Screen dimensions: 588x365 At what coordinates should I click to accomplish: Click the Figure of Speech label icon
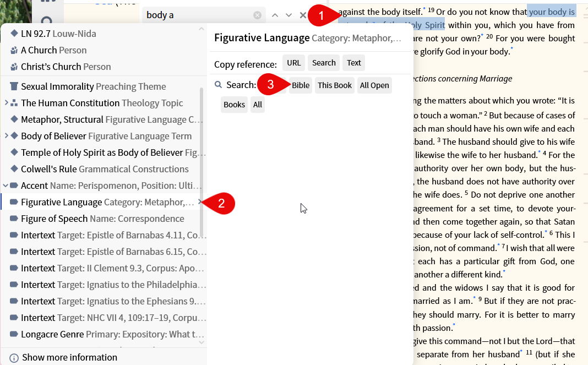(14, 219)
